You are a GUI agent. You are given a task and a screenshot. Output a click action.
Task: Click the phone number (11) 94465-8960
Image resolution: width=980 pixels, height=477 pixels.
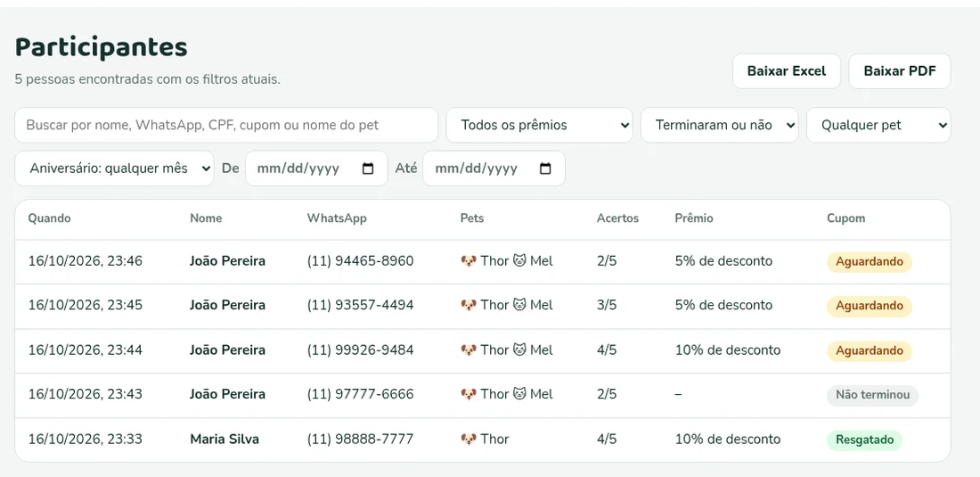360,260
